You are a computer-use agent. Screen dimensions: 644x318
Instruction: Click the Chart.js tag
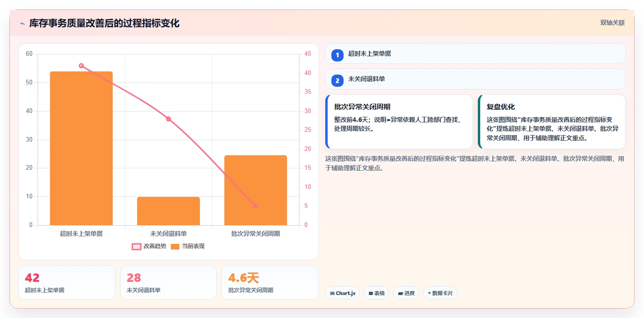343,293
